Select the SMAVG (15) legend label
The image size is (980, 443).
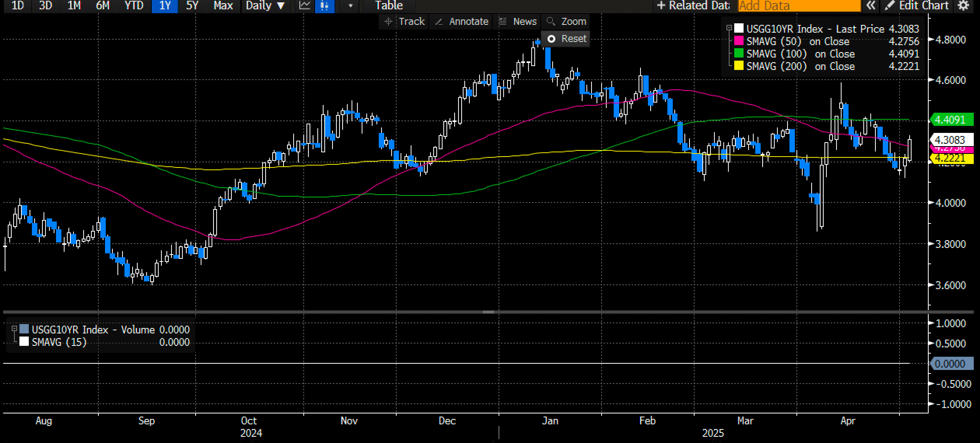pos(59,342)
